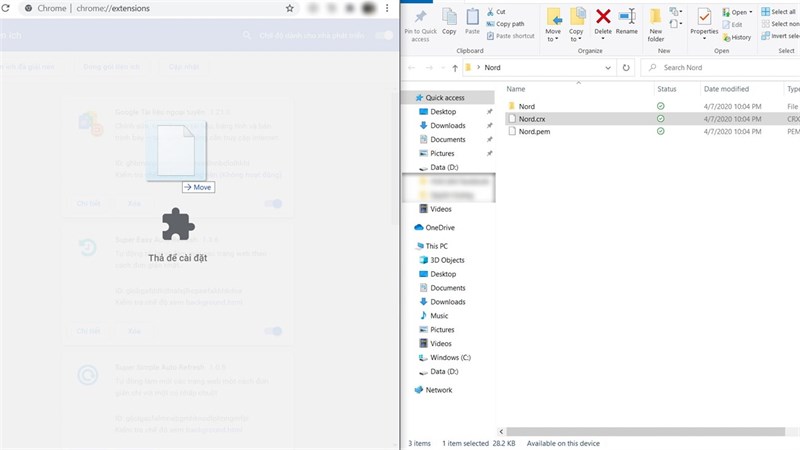Image resolution: width=800 pixels, height=450 pixels.
Task: Bookmark this page with the star icon
Action: click(x=290, y=8)
